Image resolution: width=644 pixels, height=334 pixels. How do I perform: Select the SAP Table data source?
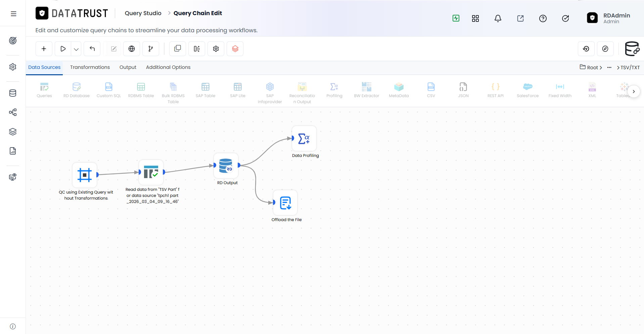coord(205,90)
